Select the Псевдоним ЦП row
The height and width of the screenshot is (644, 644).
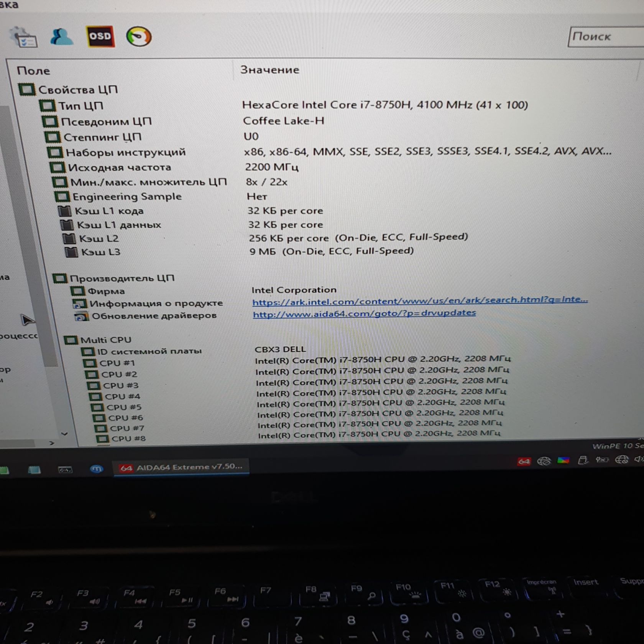pyautogui.click(x=183, y=121)
